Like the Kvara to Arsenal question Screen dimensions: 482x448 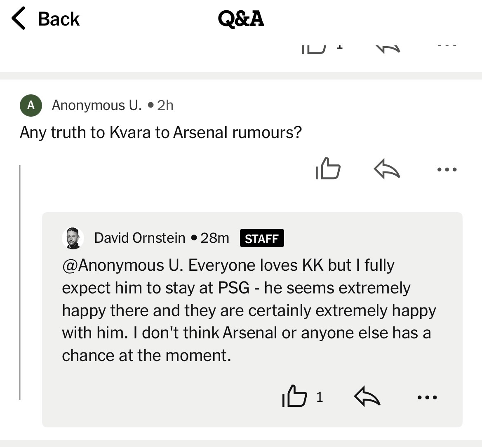[x=328, y=169]
